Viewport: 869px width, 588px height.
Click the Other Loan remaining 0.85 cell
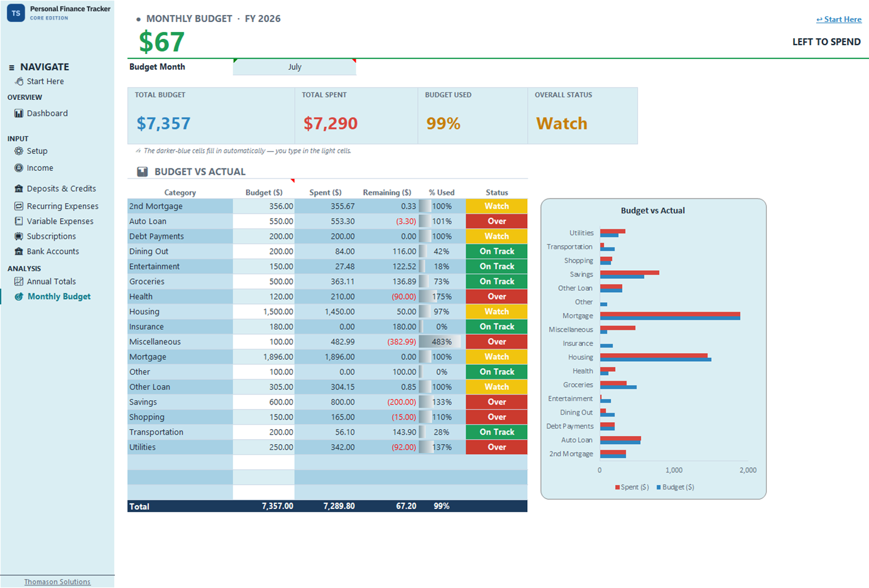[x=387, y=387]
